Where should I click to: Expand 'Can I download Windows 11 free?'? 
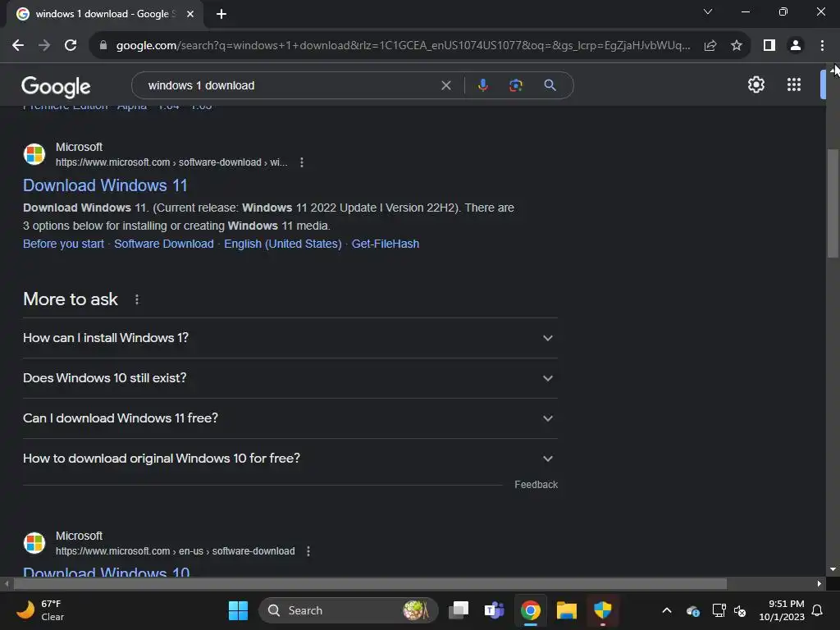pos(290,418)
